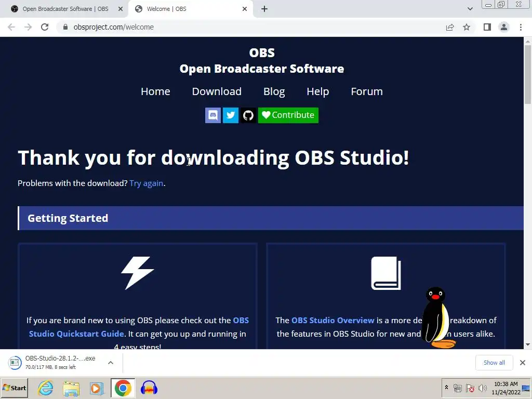Open Chrome three-dot menu
The height and width of the screenshot is (399, 532).
[521, 27]
